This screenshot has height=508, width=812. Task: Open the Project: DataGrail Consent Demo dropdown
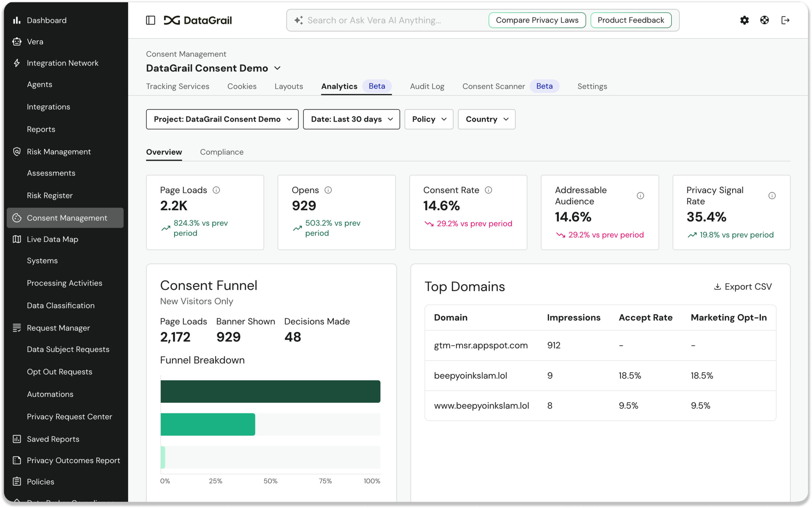222,119
